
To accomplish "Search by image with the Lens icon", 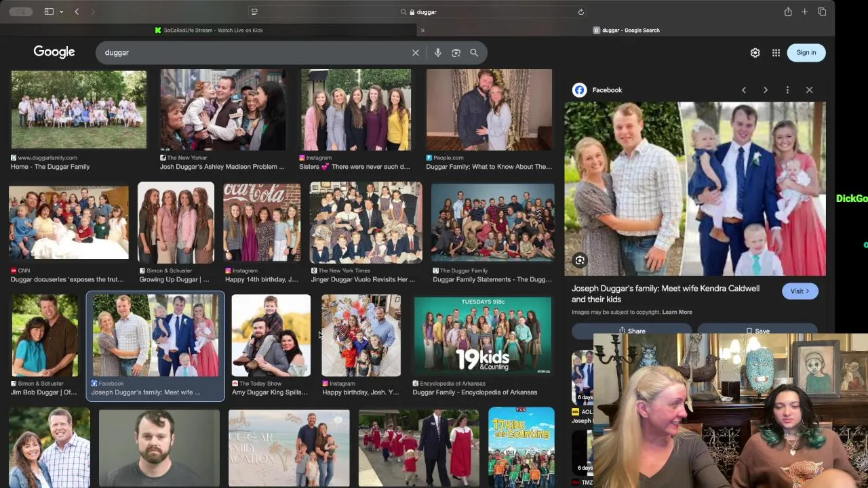I will (456, 52).
